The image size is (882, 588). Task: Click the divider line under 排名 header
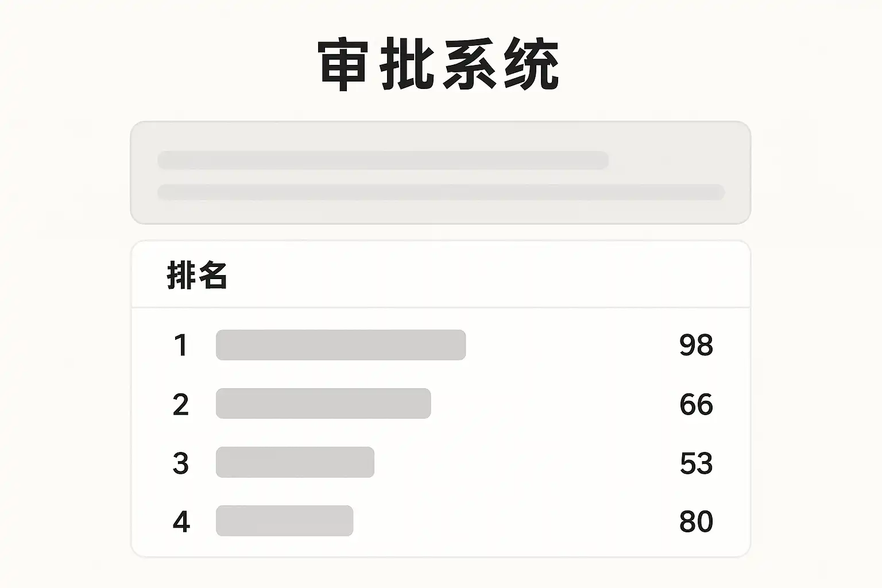coord(440,308)
